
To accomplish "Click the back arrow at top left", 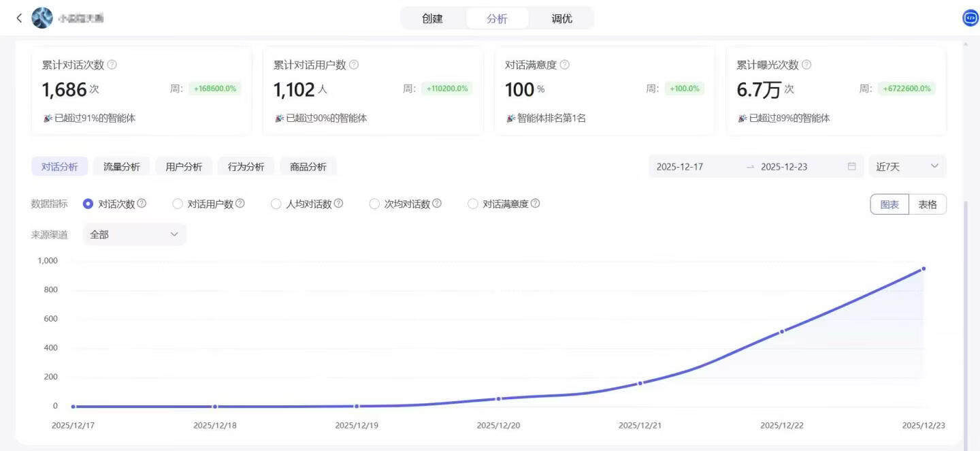I will coord(18,18).
